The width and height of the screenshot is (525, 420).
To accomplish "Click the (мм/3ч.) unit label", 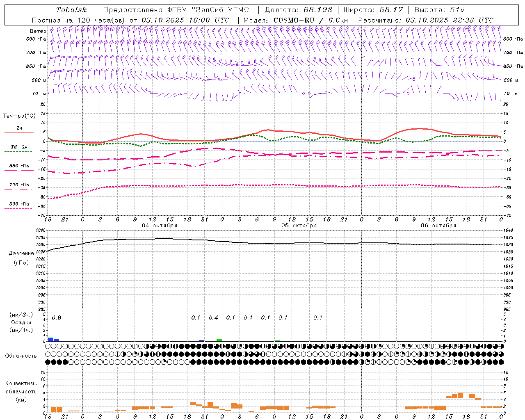I will (x=21, y=315).
